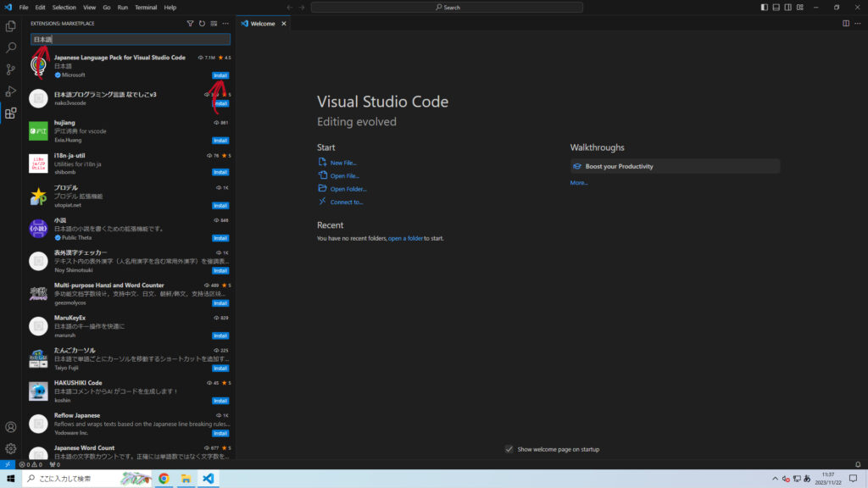Install Multi-purpose Hanzi and Word Counter
Viewport: 868px width, 488px height.
click(x=220, y=303)
